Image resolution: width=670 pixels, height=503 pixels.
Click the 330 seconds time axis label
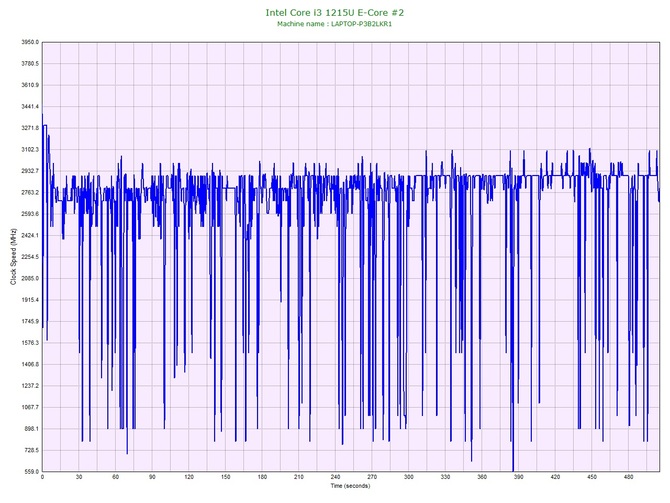coord(445,477)
